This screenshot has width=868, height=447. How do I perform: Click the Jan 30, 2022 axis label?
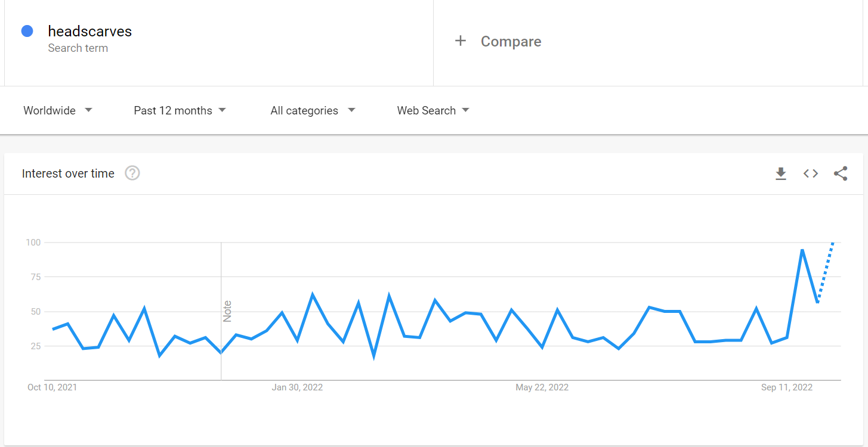297,387
